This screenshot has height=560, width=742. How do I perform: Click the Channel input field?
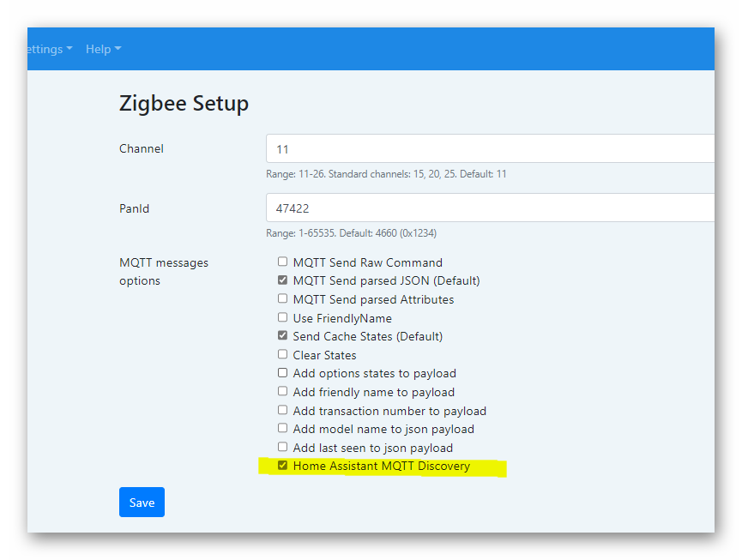(x=489, y=149)
